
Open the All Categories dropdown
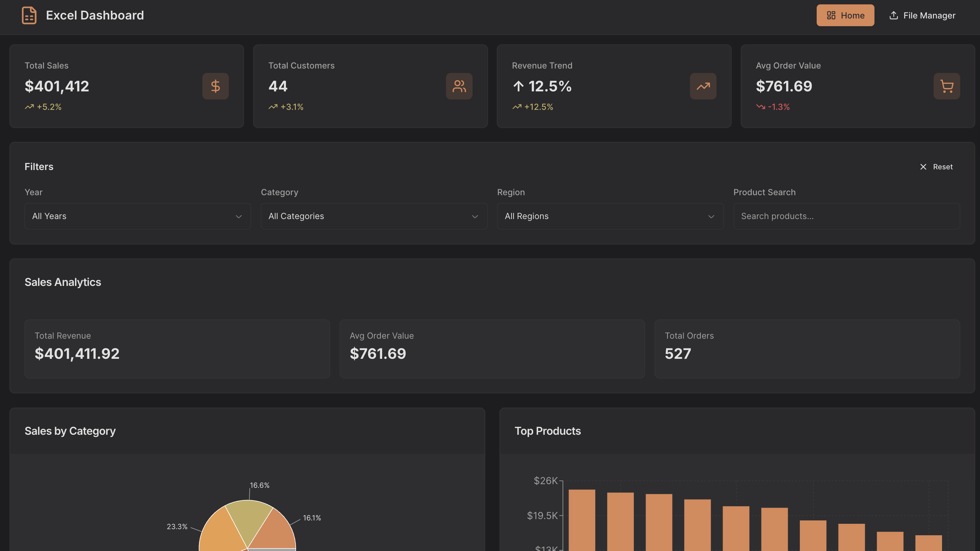point(374,216)
